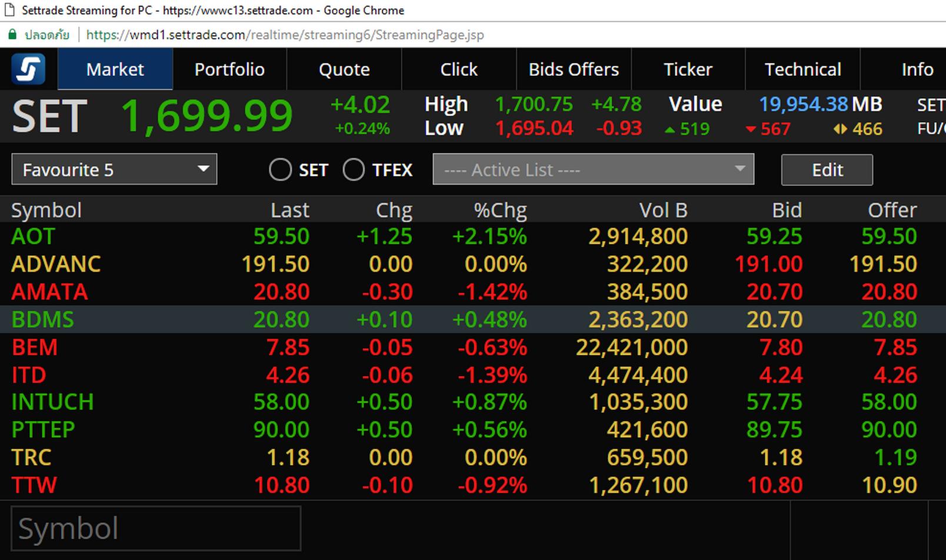Click the Edit button
946x560 pixels.
827,170
